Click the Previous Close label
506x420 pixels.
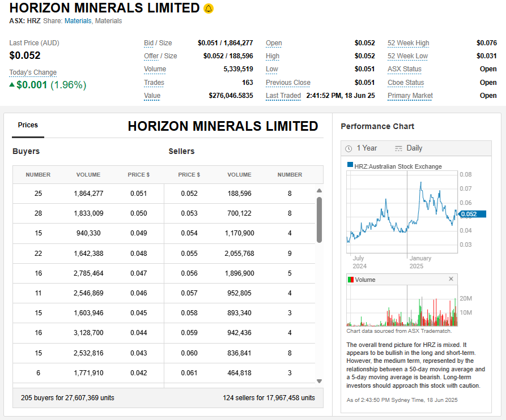tap(288, 83)
